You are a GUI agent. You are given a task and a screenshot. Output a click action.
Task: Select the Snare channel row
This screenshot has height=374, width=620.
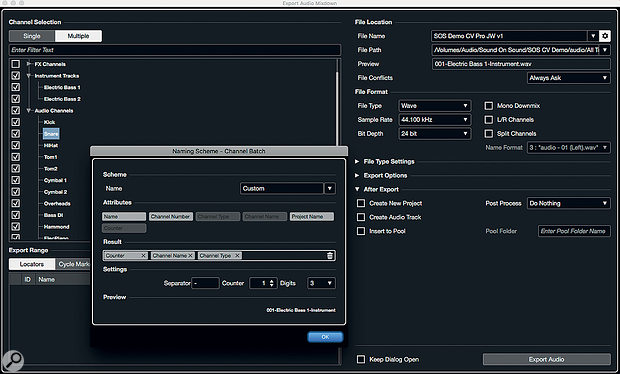[x=51, y=134]
